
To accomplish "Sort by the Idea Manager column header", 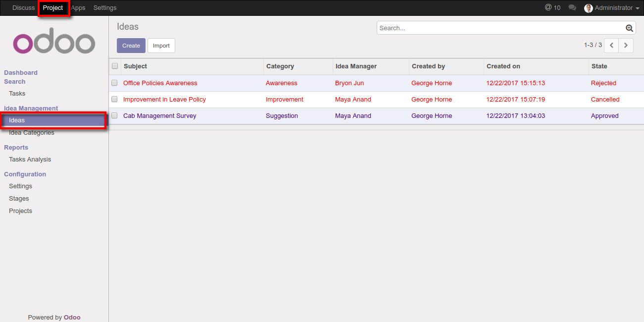I will point(371,66).
